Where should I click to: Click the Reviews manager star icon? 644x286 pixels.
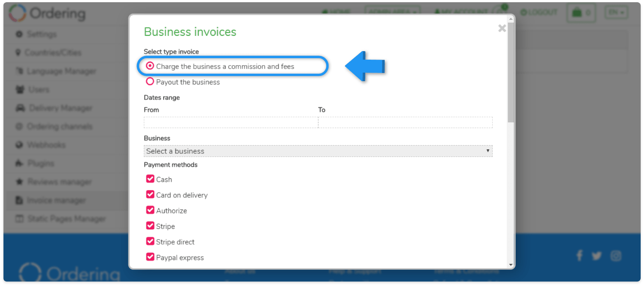click(x=19, y=182)
